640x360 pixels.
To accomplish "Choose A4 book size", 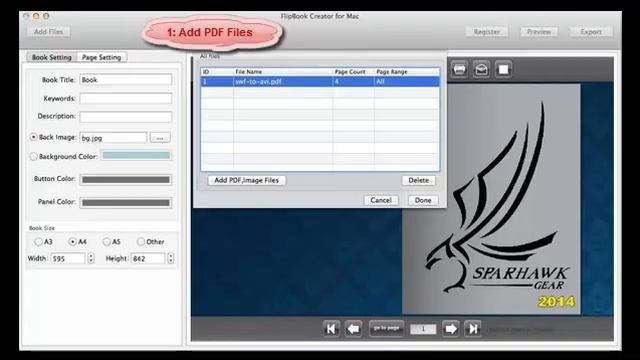I will 72,242.
